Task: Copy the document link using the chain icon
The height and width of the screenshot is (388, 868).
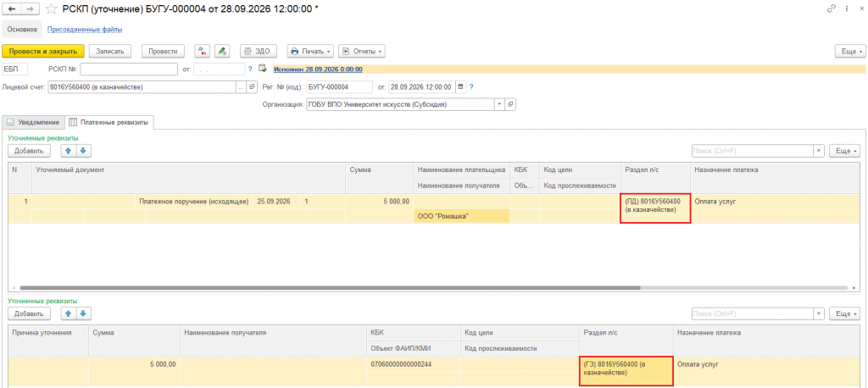Action: [x=831, y=8]
